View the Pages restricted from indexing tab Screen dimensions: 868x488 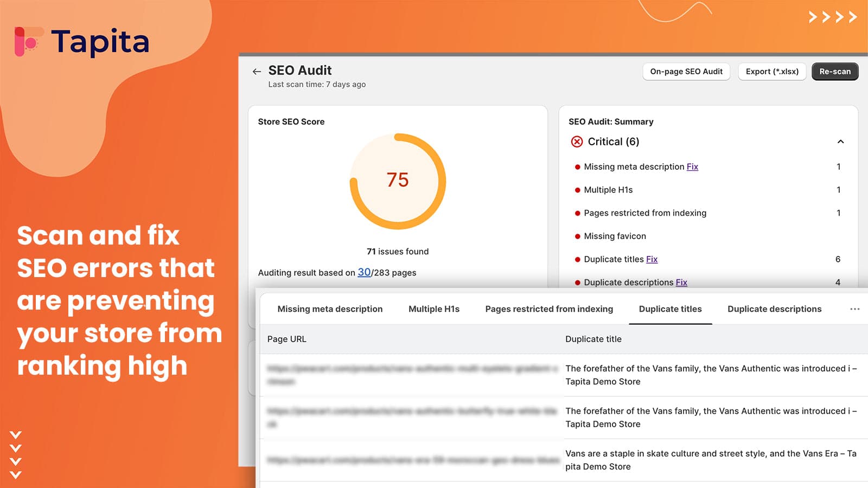549,309
